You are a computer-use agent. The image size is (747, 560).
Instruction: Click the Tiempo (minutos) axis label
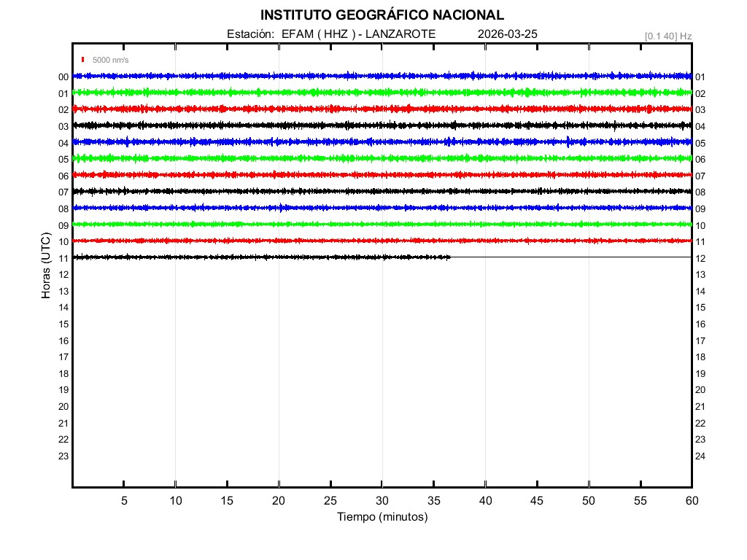pyautogui.click(x=382, y=517)
